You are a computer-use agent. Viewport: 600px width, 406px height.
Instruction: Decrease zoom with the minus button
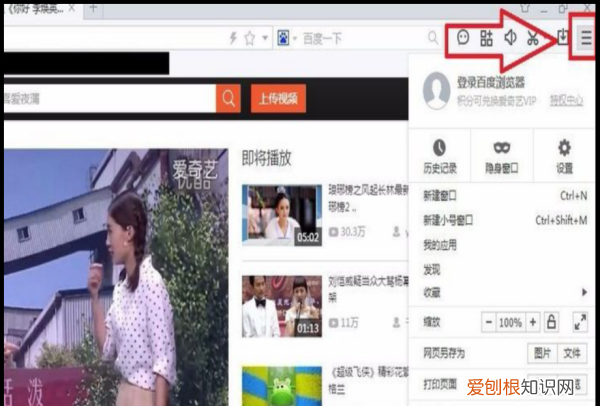489,322
